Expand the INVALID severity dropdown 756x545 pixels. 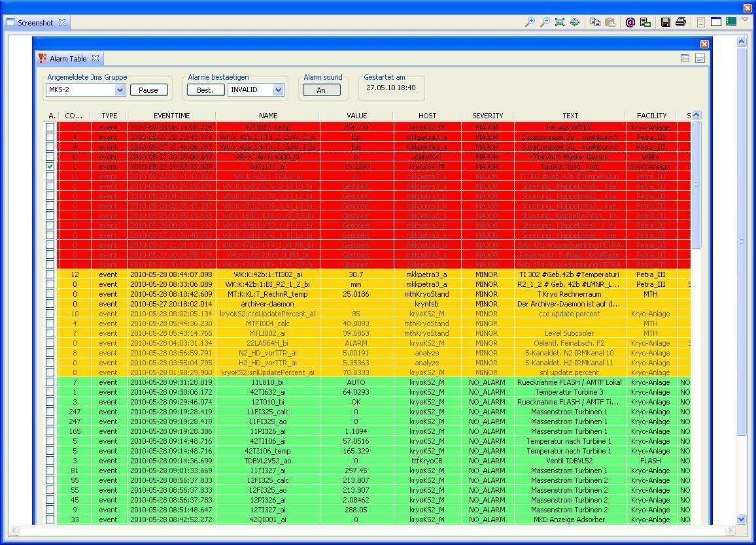pos(278,90)
